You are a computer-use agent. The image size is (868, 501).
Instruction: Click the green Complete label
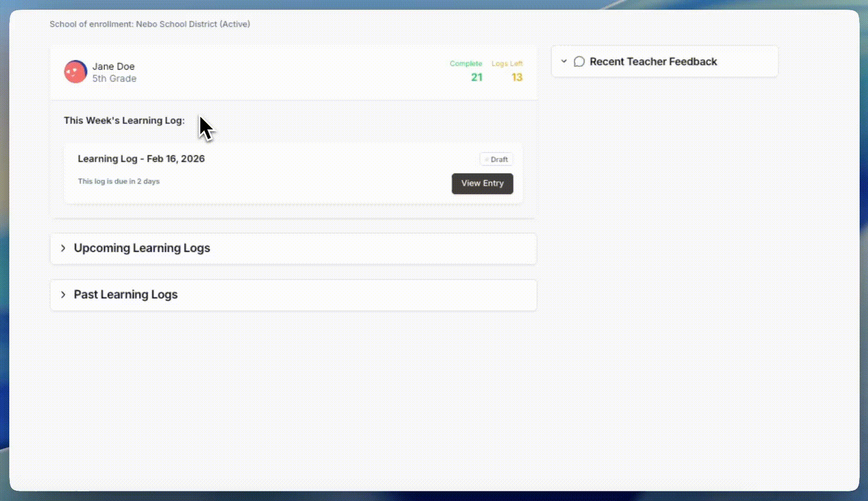[466, 64]
